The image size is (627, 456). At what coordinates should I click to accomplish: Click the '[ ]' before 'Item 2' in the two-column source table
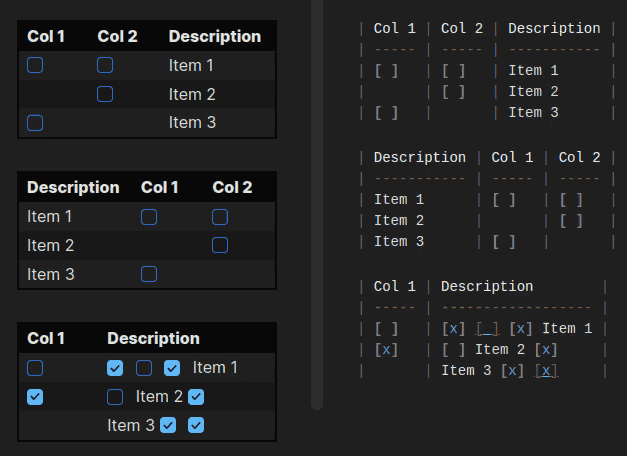click(x=453, y=350)
